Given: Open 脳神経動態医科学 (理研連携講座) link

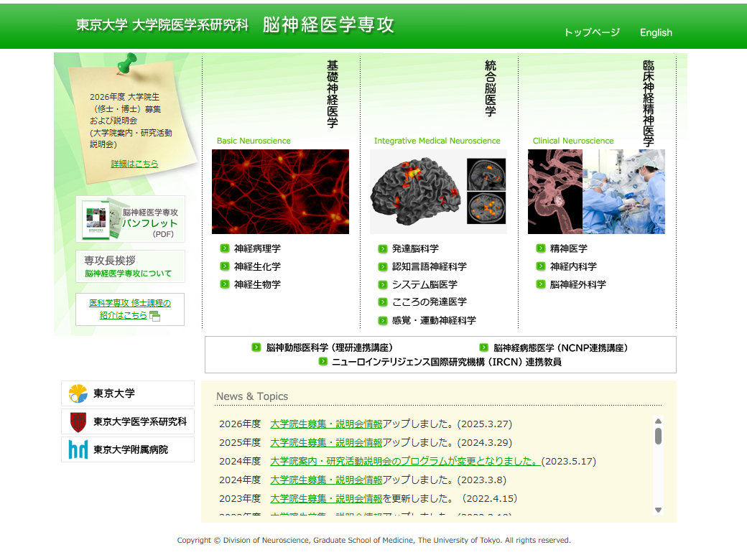Looking at the screenshot, I should [x=329, y=348].
